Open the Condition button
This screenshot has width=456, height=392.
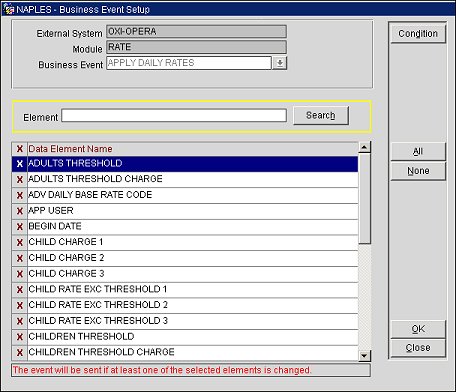point(418,33)
